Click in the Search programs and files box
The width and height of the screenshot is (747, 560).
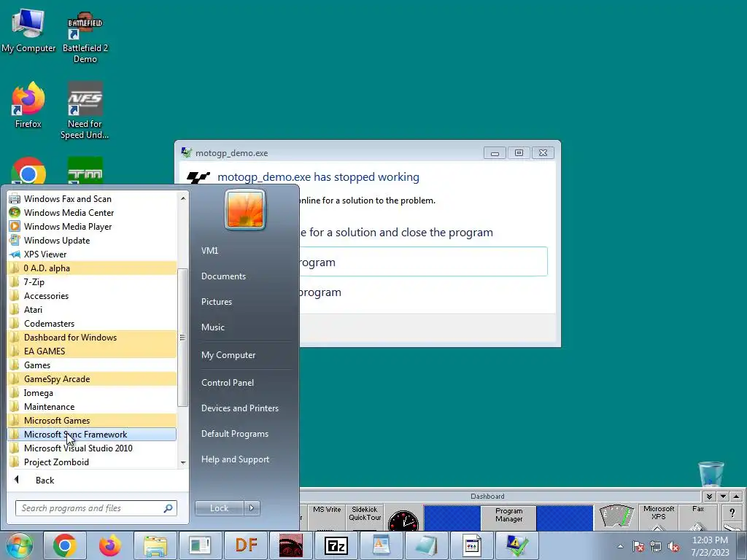click(x=96, y=508)
